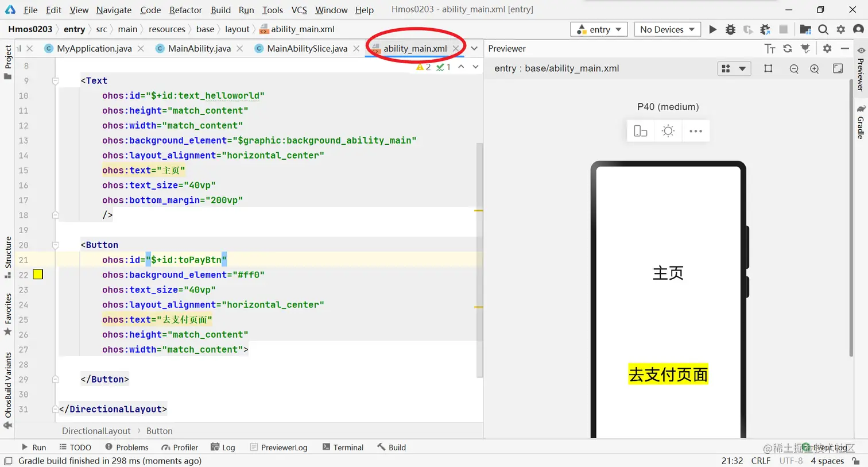868x467 pixels.
Task: Open Previewer profile grid dropdown
Action: 734,69
